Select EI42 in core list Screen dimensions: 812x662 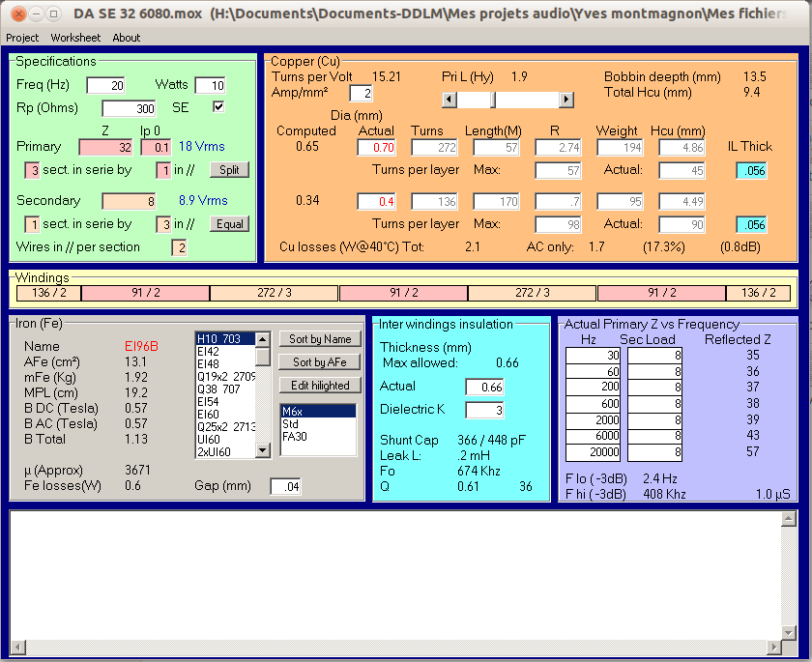[225, 352]
